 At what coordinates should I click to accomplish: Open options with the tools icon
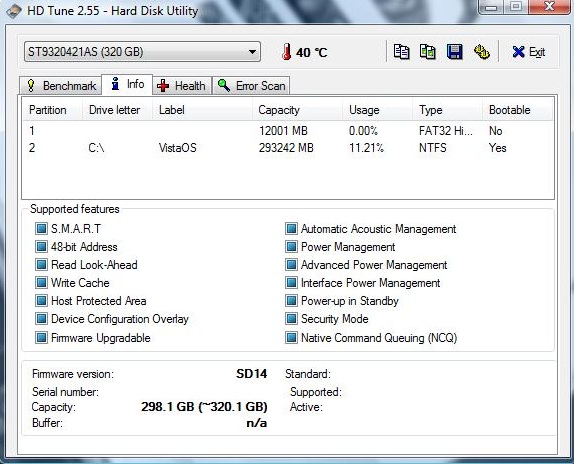(x=481, y=52)
